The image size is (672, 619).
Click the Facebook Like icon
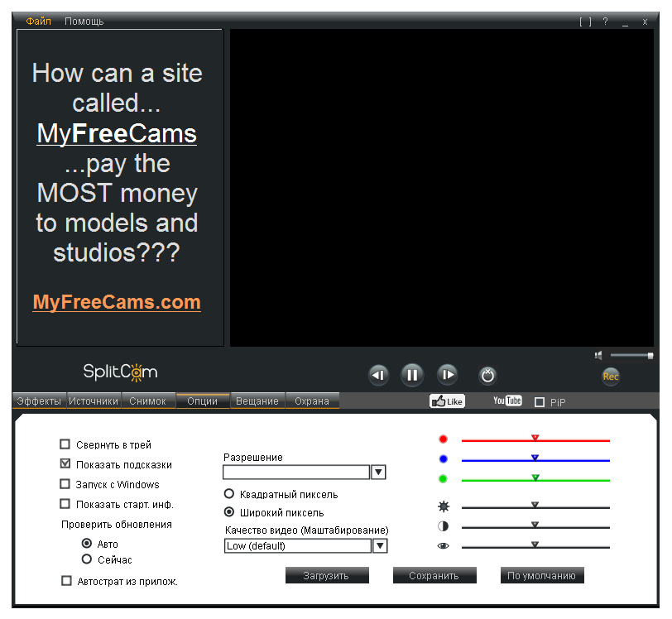[447, 401]
